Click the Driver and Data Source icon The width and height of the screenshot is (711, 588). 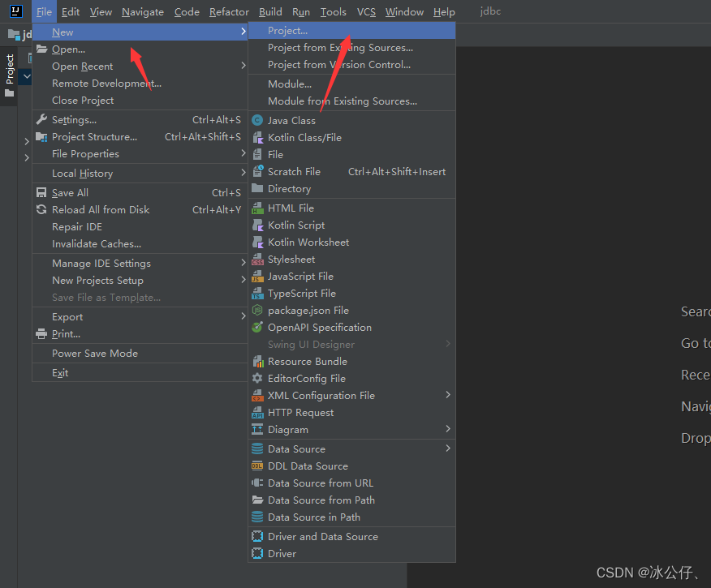click(x=257, y=536)
